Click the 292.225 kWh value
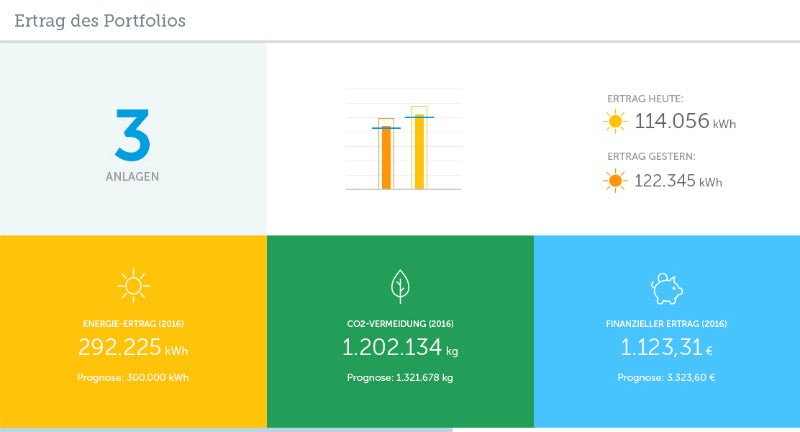 133,347
